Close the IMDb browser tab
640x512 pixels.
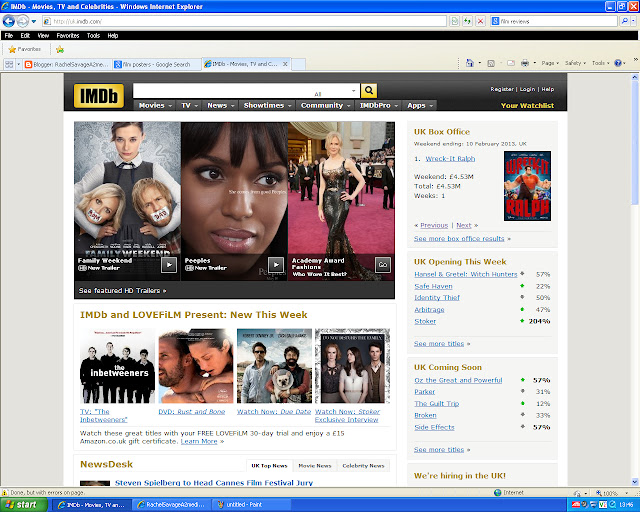285,64
